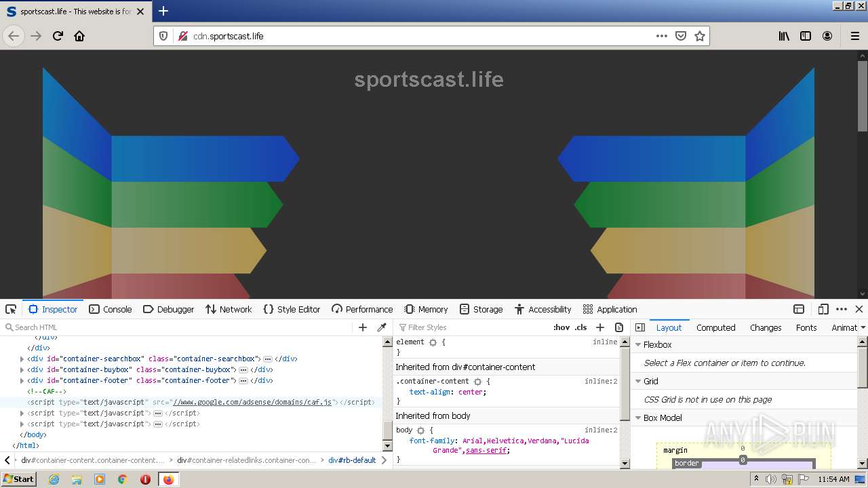Grab a color with the eyedropper
This screenshot has height=488, width=868.
(382, 327)
